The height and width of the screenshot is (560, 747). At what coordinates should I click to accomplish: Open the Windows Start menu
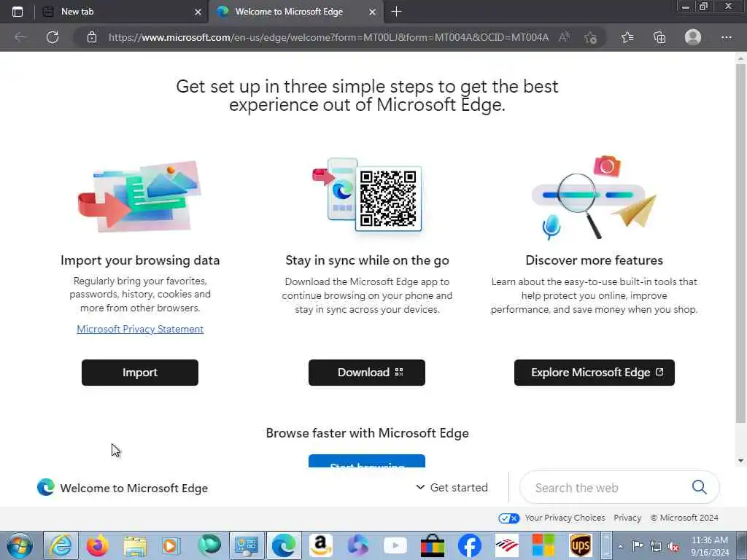pos(20,545)
